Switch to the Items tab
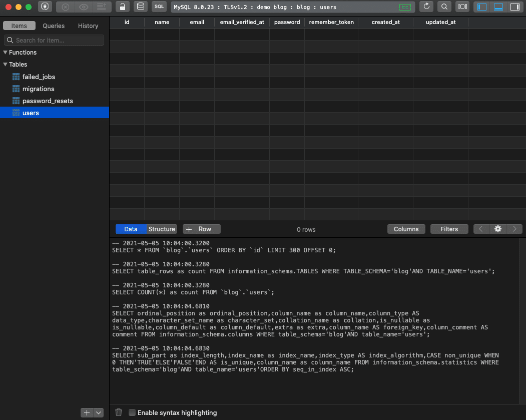526x420 pixels. pos(19,26)
